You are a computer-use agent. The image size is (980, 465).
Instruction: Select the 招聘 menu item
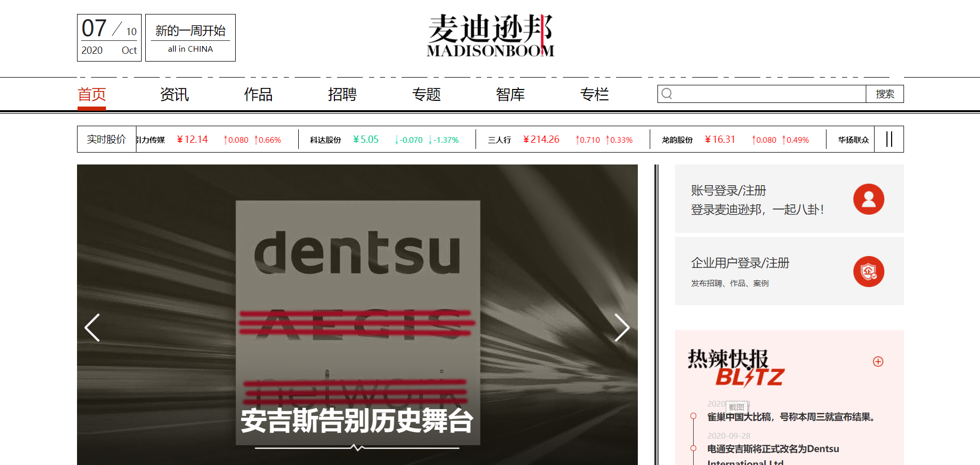(x=342, y=95)
